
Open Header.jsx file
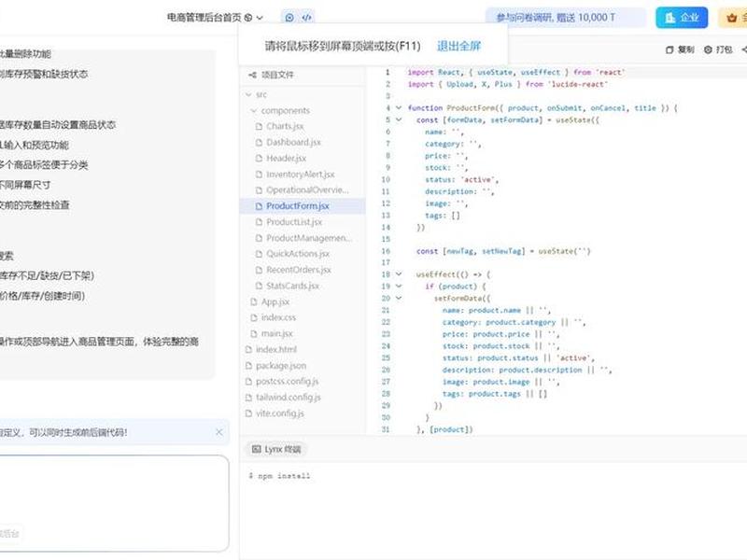click(286, 158)
